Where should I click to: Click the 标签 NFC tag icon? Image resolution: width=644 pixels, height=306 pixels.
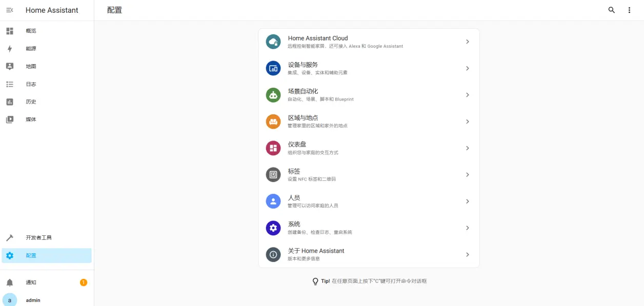273,175
